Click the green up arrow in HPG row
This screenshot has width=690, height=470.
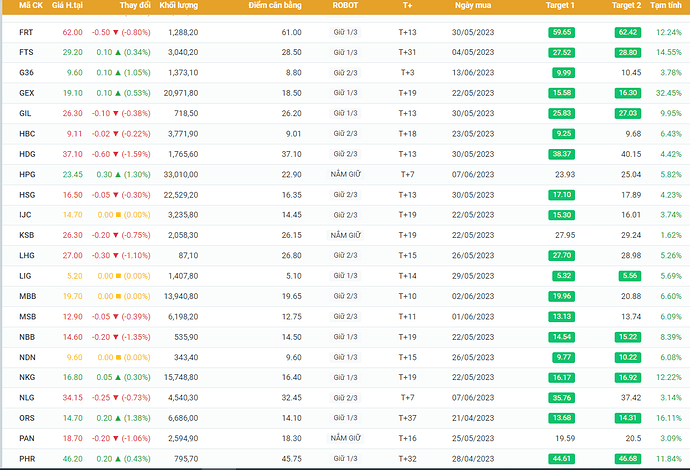point(116,174)
